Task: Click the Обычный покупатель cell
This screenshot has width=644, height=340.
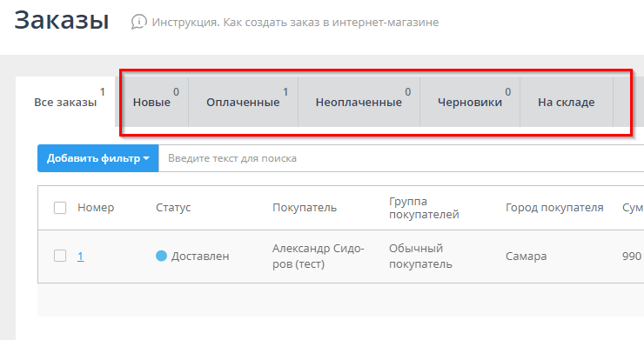Action: tap(420, 257)
